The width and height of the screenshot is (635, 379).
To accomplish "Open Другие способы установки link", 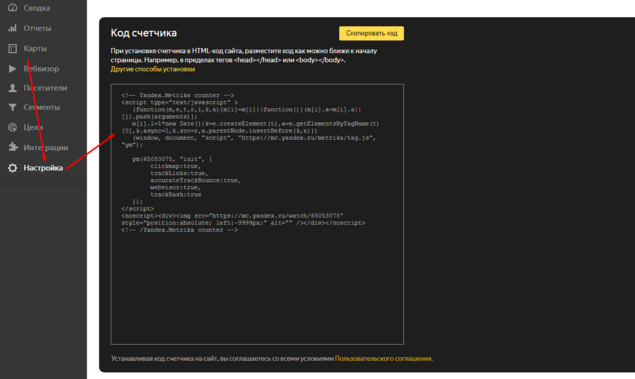I will click(153, 69).
